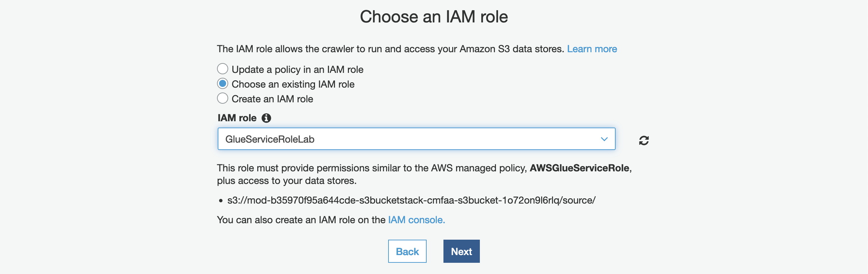The width and height of the screenshot is (868, 274).
Task: Click the 'Choose an IAM role' page heading
Action: 434,17
